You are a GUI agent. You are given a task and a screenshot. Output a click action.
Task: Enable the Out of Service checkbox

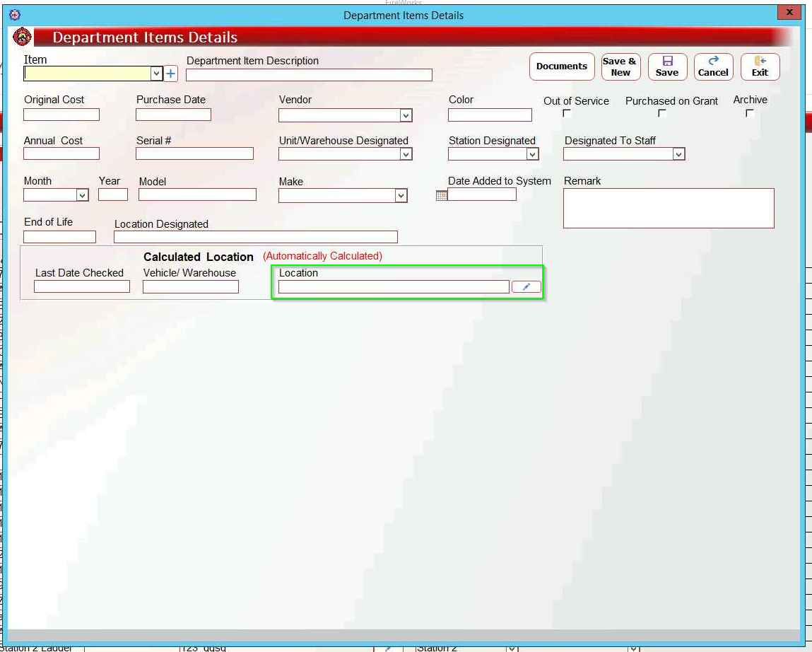tap(567, 113)
